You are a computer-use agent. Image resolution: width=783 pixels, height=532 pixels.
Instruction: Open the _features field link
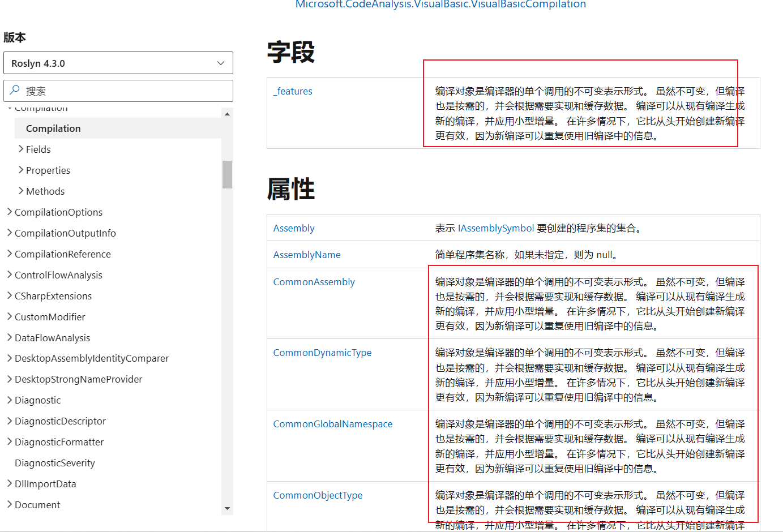(x=293, y=91)
